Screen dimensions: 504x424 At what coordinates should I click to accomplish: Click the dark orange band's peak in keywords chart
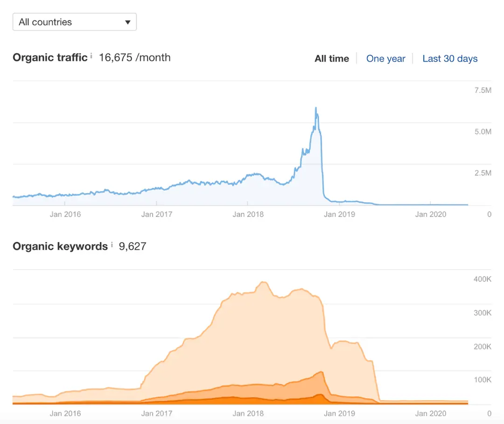(319, 395)
